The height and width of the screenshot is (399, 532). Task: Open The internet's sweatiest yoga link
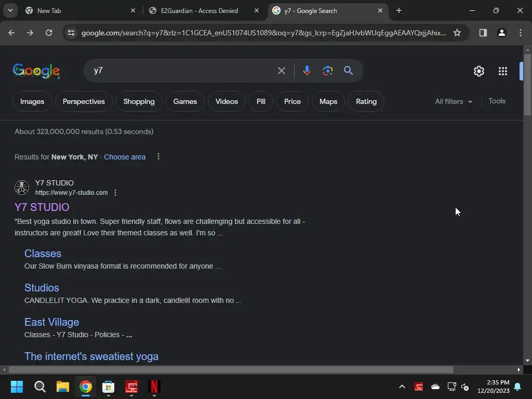coord(91,356)
